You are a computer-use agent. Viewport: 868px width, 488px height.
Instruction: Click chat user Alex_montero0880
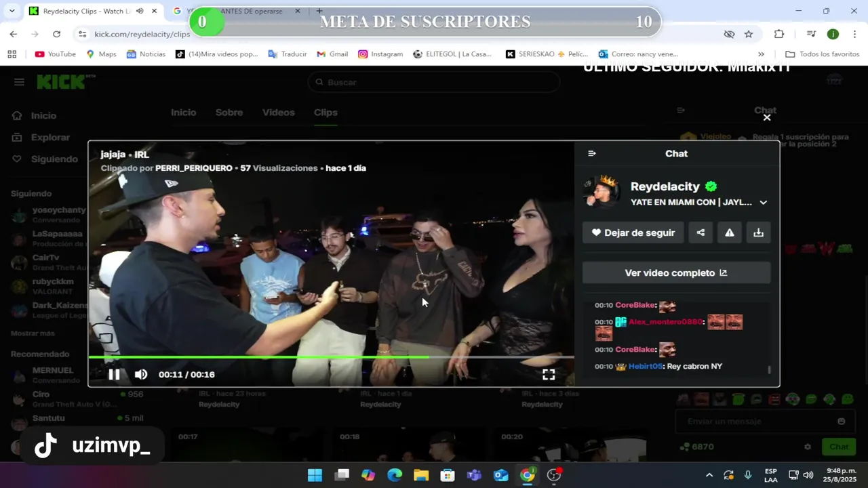coord(665,322)
